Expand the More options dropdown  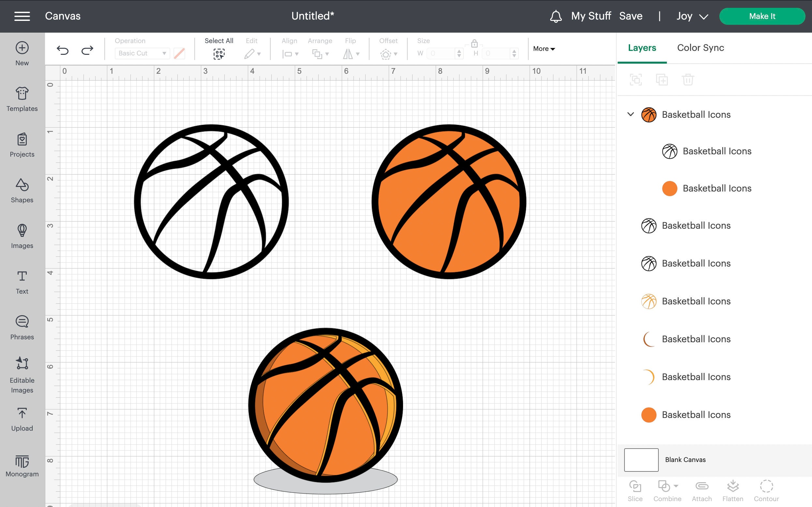[543, 49]
